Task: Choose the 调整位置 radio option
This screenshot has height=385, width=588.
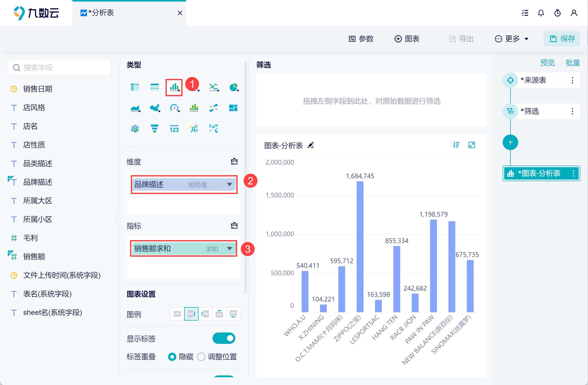Action: click(x=201, y=357)
